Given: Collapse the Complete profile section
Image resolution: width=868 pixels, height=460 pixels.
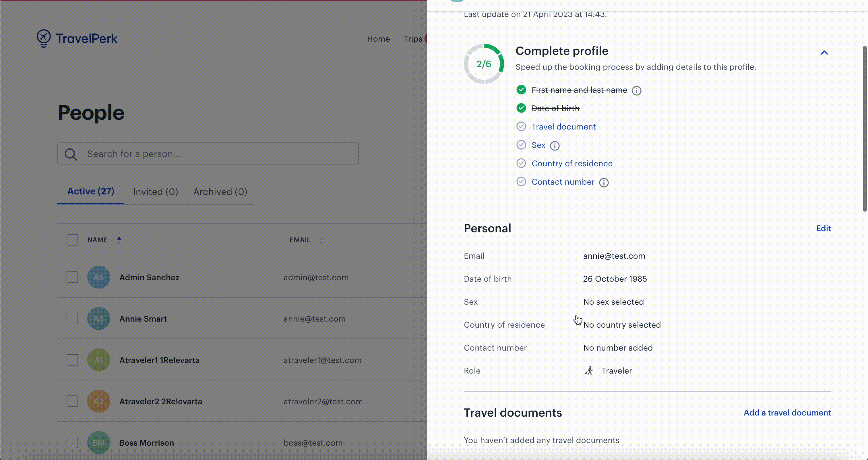Looking at the screenshot, I should pos(824,53).
